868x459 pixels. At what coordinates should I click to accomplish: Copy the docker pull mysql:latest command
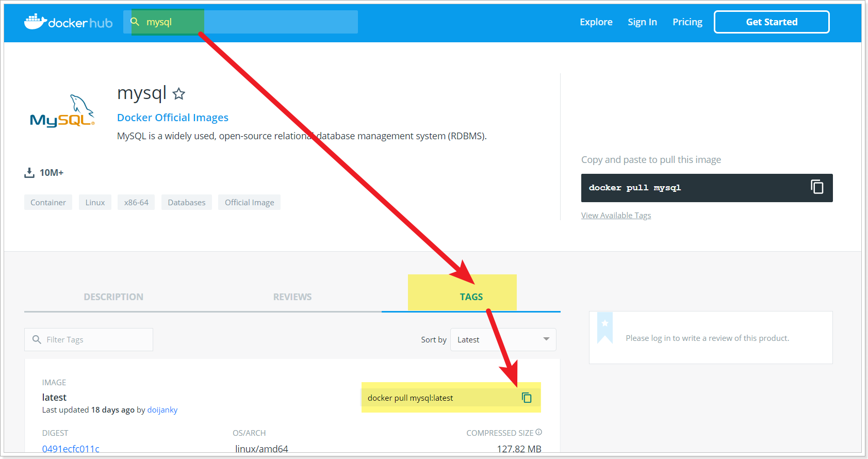(527, 398)
